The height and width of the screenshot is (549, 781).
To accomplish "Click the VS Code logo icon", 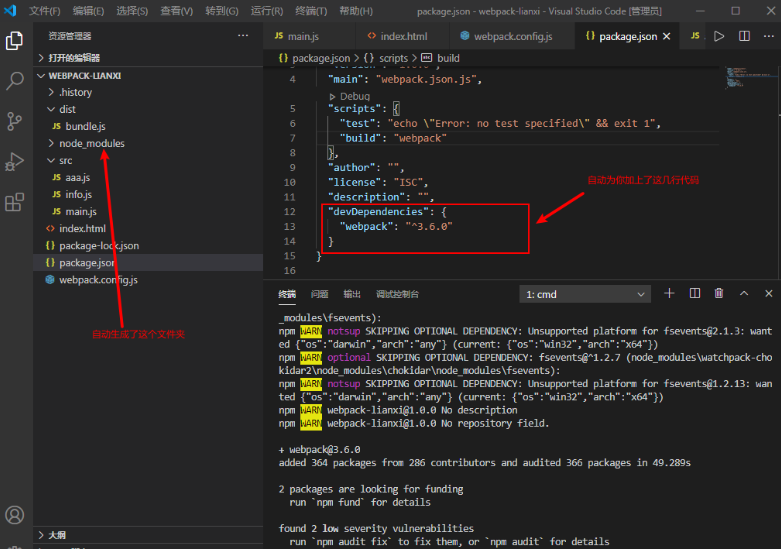I will pyautogui.click(x=10, y=10).
